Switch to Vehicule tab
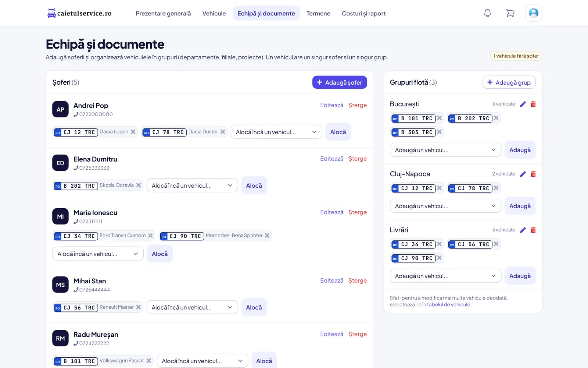 [214, 13]
